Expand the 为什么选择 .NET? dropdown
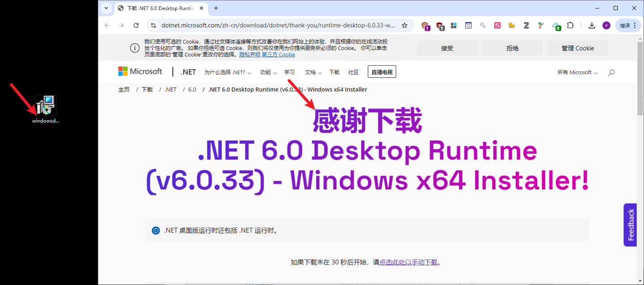644x285 pixels. tap(228, 71)
